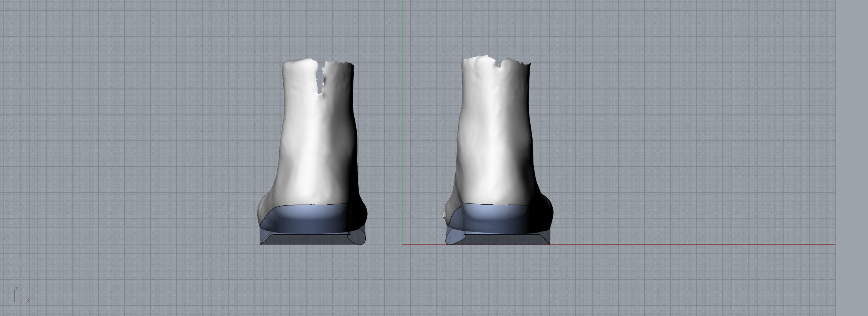
Task: Click the Z label on the axis icon
Action: [17, 289]
